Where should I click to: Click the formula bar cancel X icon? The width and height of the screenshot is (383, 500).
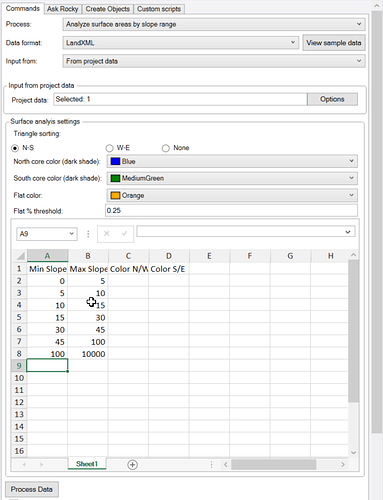(x=107, y=233)
